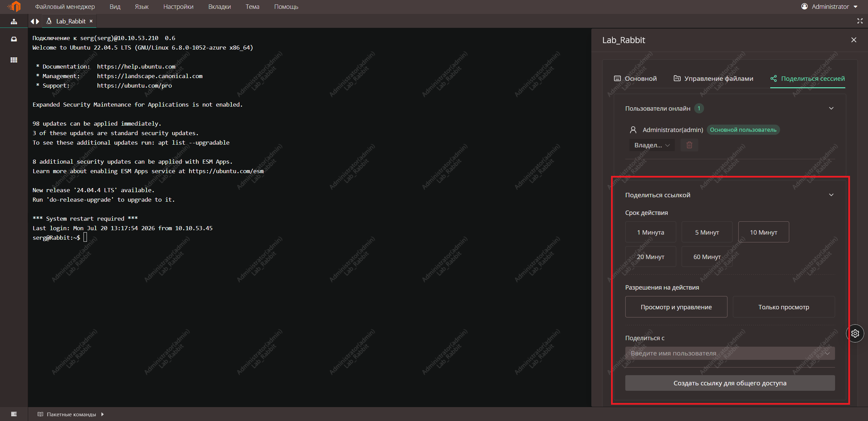Open the Помощь menu

pos(286,7)
